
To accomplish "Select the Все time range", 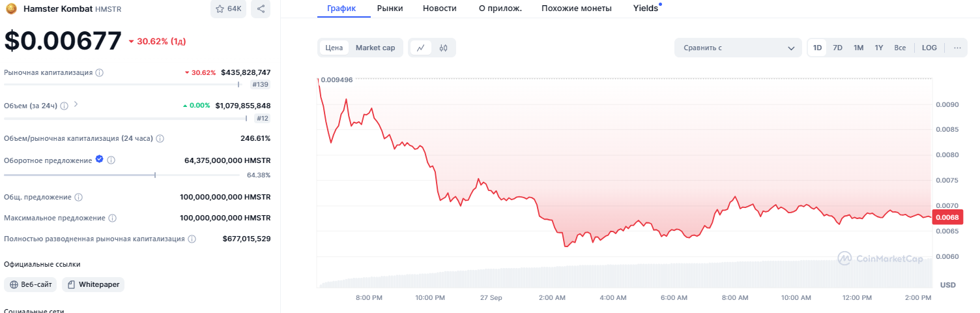I will pyautogui.click(x=900, y=48).
